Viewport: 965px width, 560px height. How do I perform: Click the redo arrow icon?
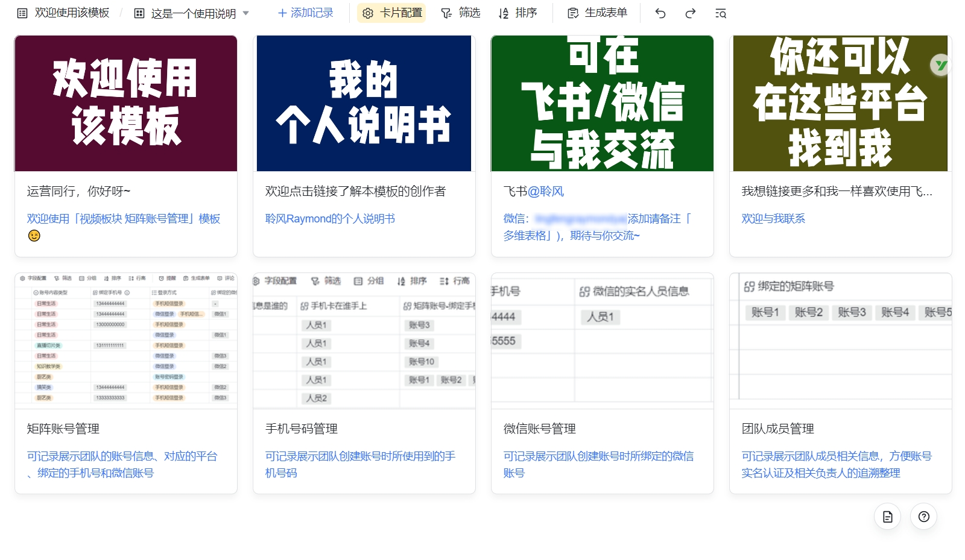point(691,13)
